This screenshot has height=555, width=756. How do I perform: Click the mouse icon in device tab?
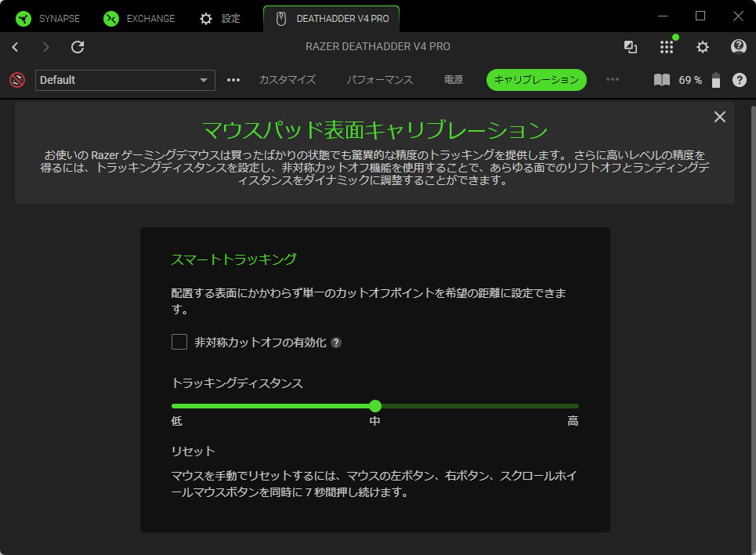tap(281, 19)
